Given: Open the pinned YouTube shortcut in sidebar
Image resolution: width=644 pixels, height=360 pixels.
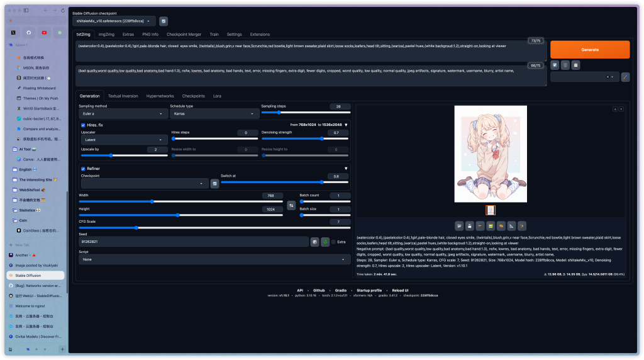Looking at the screenshot, I should [44, 32].
